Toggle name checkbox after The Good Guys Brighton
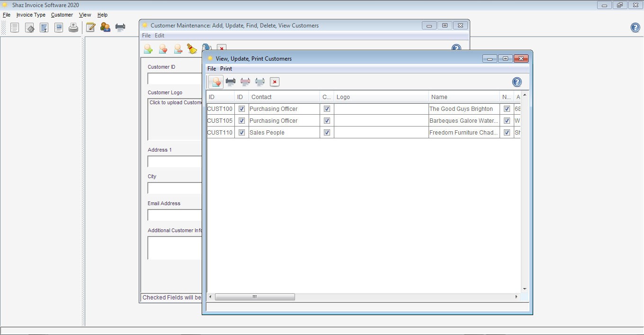The height and width of the screenshot is (335, 644). pyautogui.click(x=507, y=109)
